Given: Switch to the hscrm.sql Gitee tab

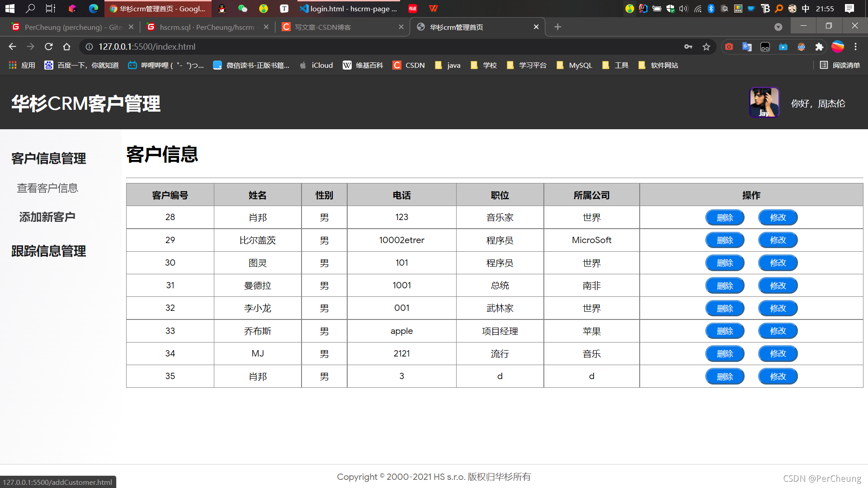Looking at the screenshot, I should tap(207, 27).
